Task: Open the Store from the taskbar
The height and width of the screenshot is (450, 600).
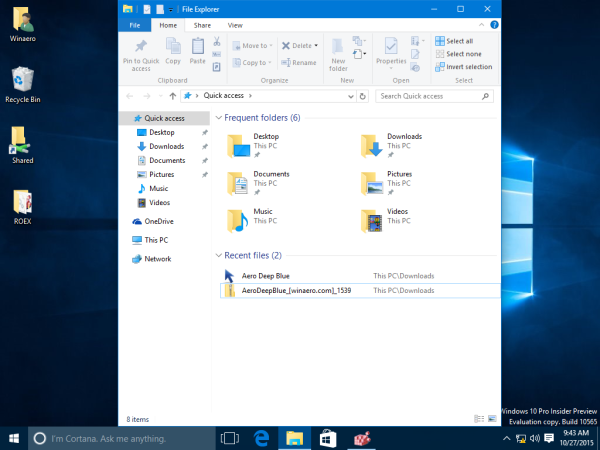Action: (x=328, y=439)
